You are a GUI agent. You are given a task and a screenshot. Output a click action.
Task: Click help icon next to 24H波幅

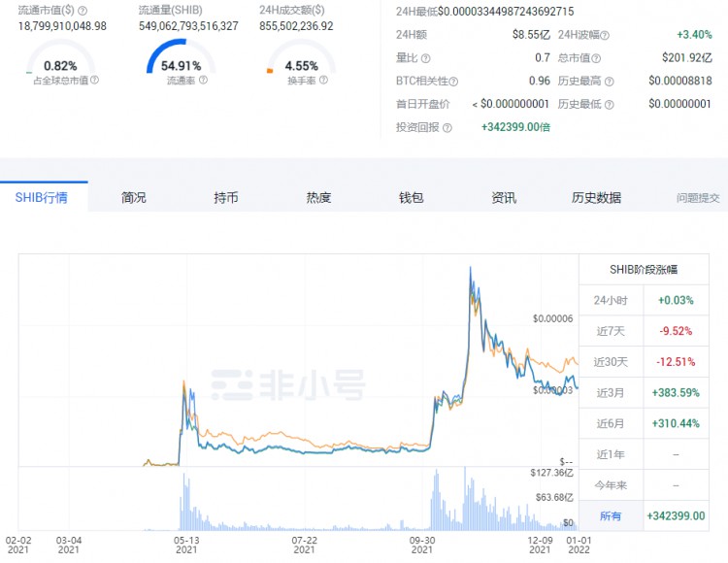coord(605,35)
